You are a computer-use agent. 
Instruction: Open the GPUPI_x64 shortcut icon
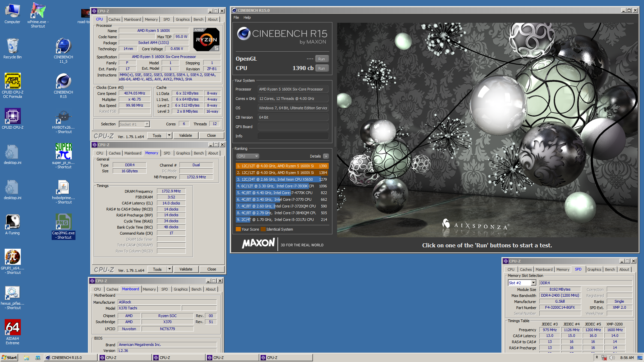(x=12, y=262)
